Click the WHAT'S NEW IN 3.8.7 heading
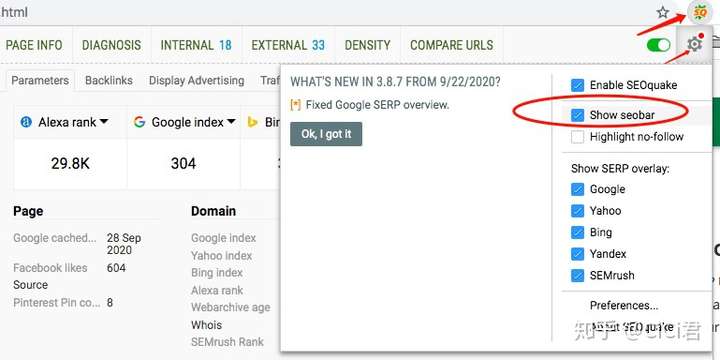This screenshot has width=720, height=360. coord(395,82)
